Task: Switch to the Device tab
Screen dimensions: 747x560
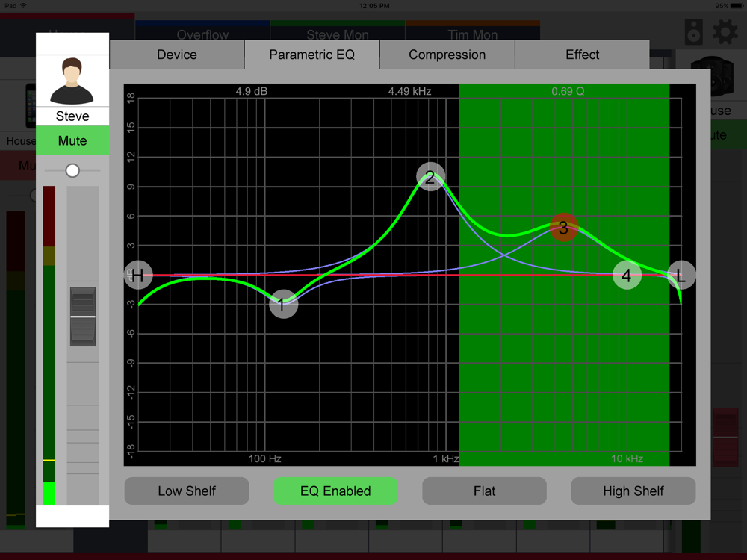Action: [177, 55]
